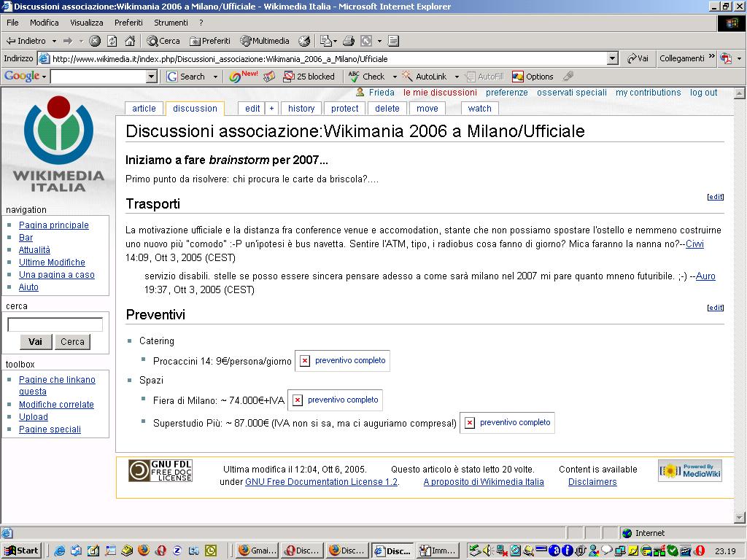Click the GNU Free Documentation License 1.2 link

coord(321,482)
